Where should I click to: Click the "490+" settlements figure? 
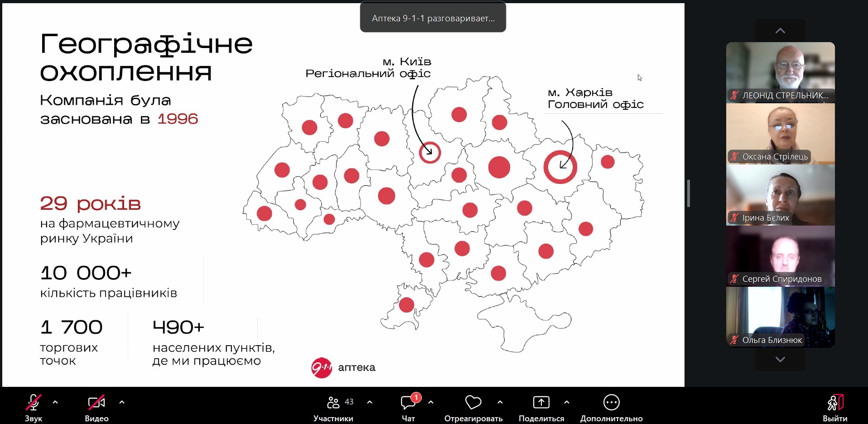tap(178, 327)
